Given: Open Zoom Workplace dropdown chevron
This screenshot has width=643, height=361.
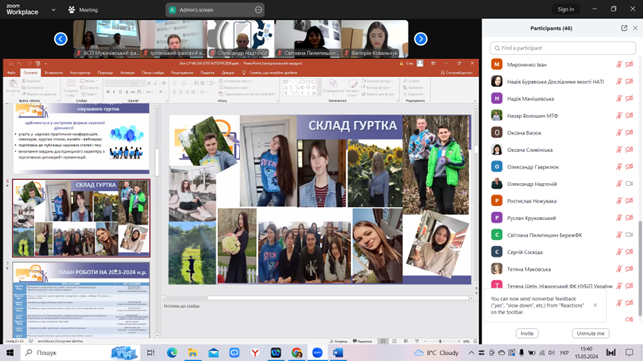Looking at the screenshot, I should pos(53,10).
